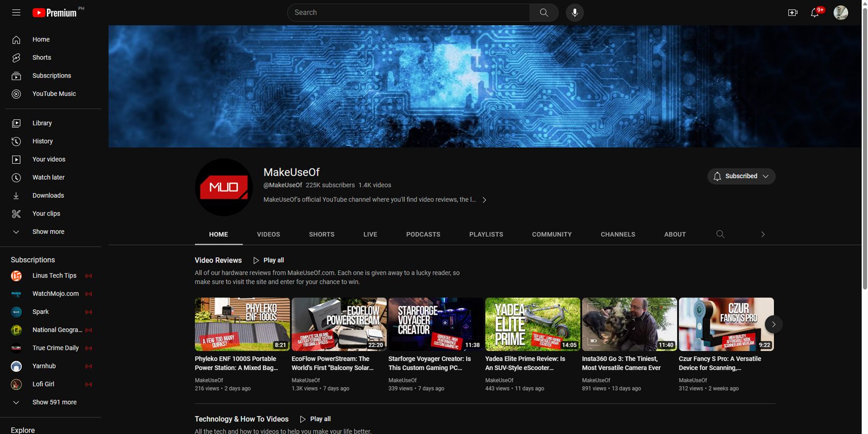Open Downloads in sidebar
This screenshot has width=868, height=434.
(53, 195)
